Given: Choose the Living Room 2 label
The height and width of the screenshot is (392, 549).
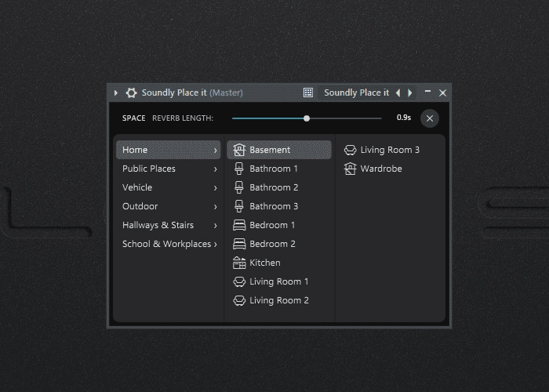Looking at the screenshot, I should [x=279, y=300].
